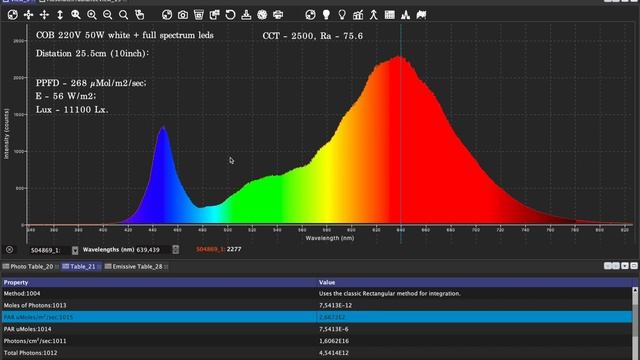Click the twin spectrum peaks icon

[405, 15]
